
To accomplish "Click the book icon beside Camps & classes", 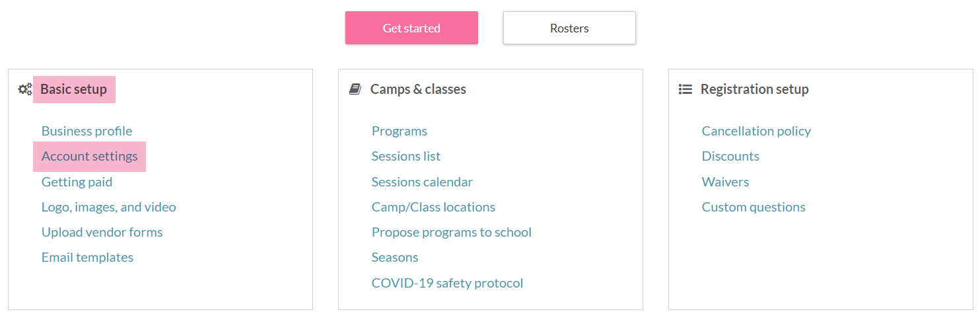I will 355,89.
